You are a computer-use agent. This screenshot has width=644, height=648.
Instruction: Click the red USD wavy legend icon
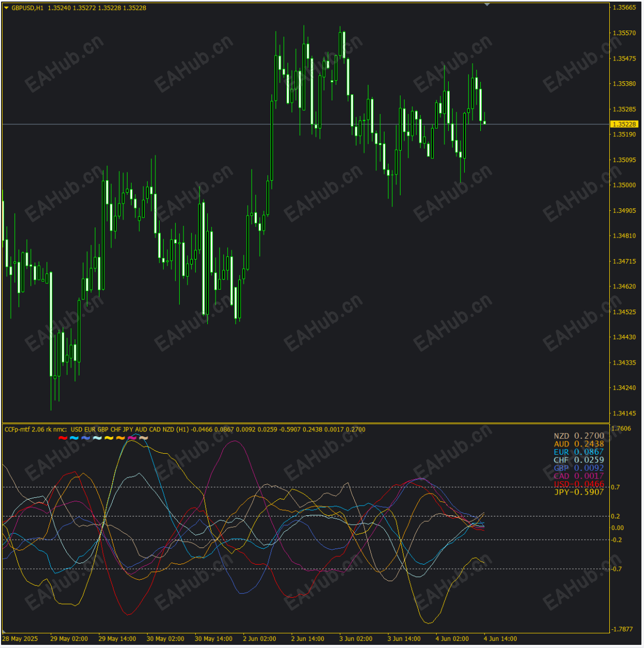pos(63,438)
